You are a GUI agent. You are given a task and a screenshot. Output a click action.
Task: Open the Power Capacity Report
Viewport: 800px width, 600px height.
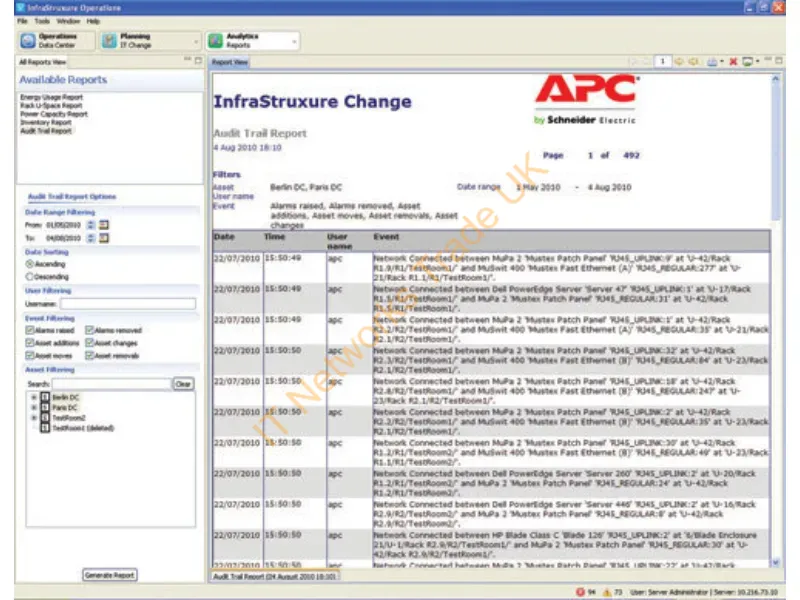(54, 114)
